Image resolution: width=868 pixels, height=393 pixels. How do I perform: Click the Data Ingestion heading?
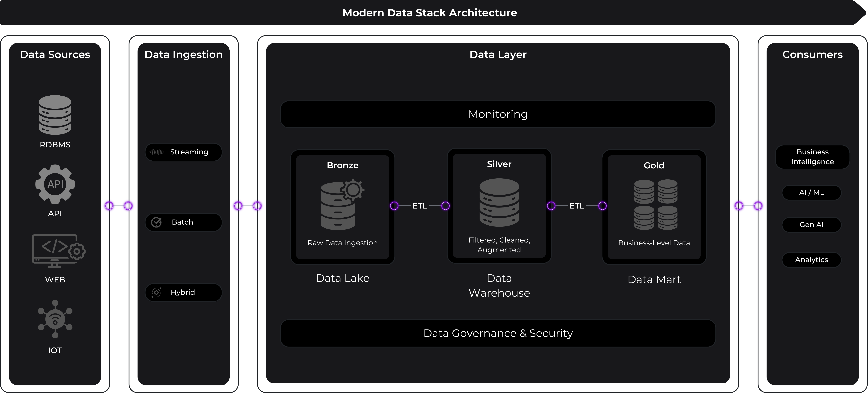tap(184, 55)
